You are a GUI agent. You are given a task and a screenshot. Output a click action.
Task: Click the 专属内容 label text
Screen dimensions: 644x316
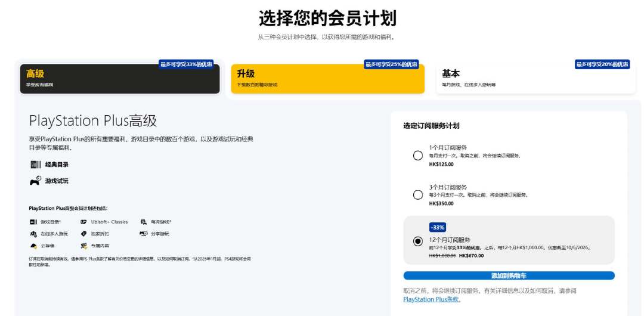click(100, 246)
